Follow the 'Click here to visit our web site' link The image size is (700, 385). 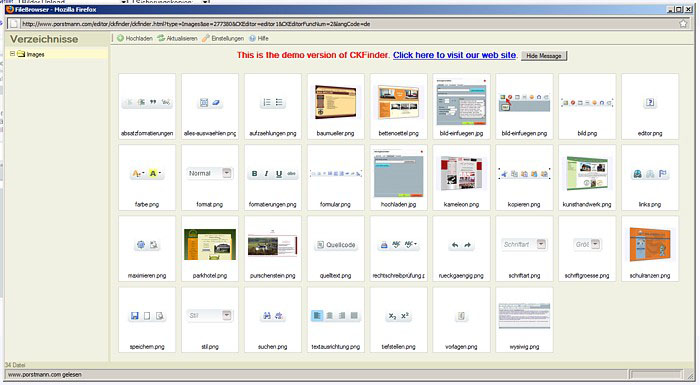pyautogui.click(x=454, y=55)
